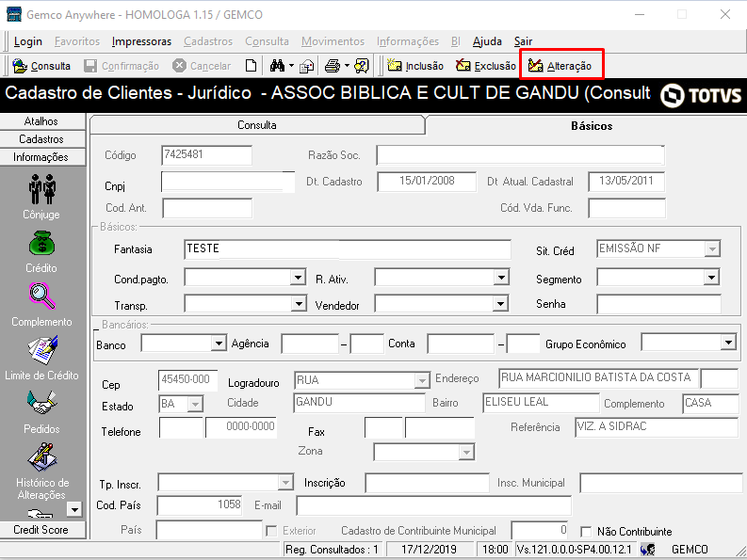Expand the R. Ativ. dropdown

coord(501,277)
